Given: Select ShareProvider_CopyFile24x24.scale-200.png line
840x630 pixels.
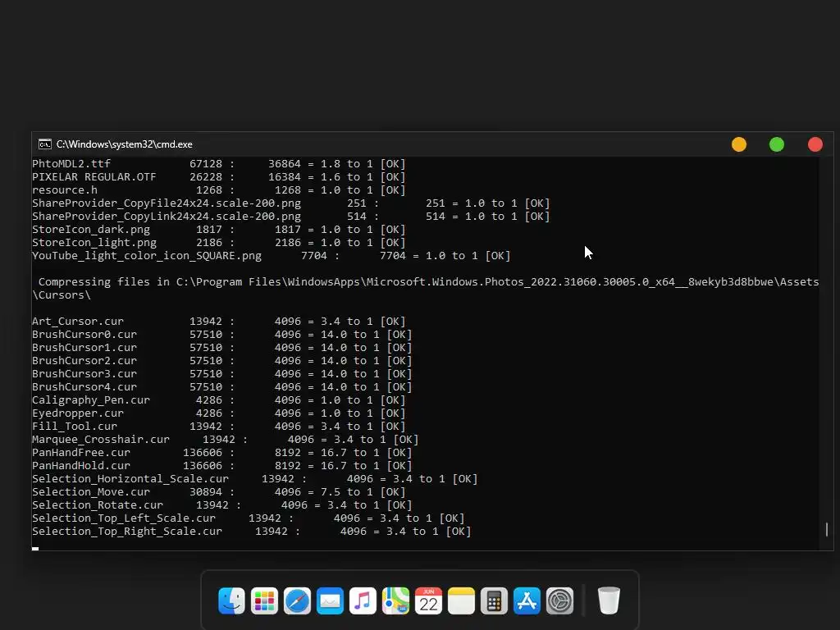Looking at the screenshot, I should [x=291, y=203].
